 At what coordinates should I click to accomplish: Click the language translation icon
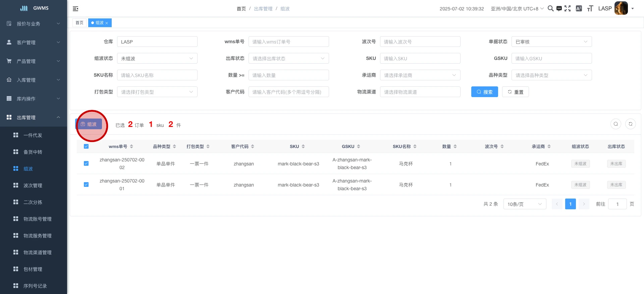click(x=579, y=9)
